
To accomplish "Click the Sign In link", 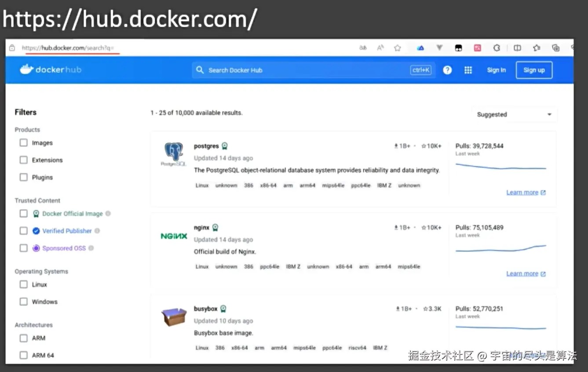I will 496,70.
